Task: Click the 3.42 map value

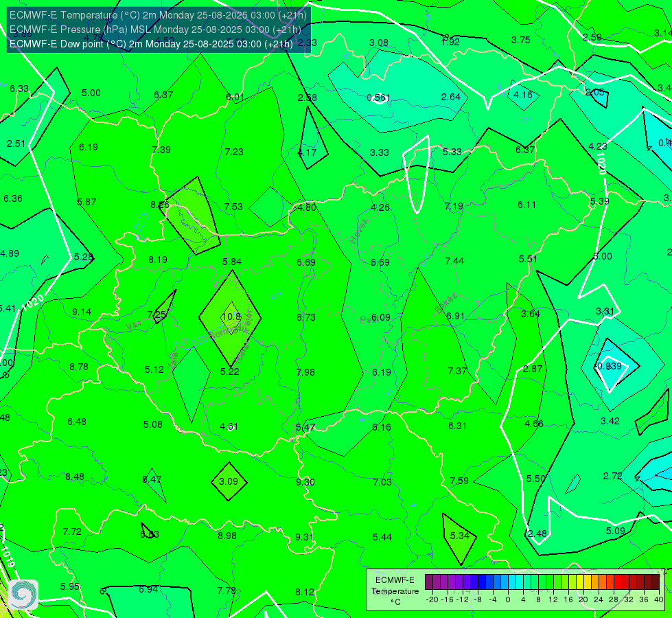Action: pyautogui.click(x=610, y=421)
